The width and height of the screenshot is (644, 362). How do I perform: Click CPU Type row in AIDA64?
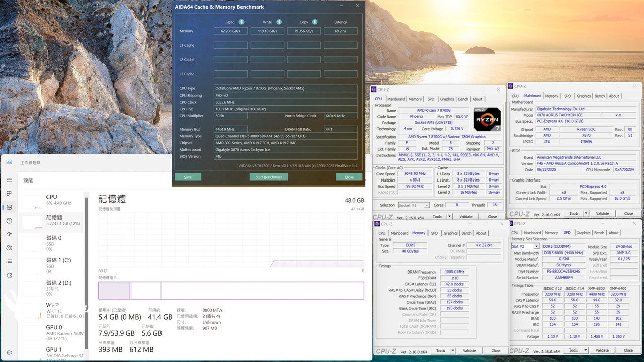coord(286,88)
